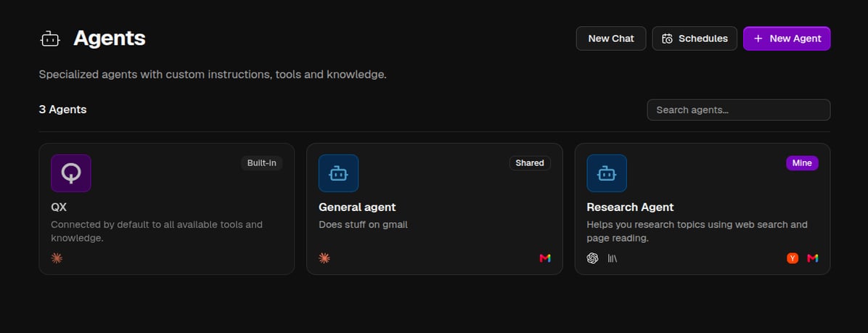Image resolution: width=868 pixels, height=333 pixels.
Task: Click the Research Agent robot avatar
Action: click(607, 173)
